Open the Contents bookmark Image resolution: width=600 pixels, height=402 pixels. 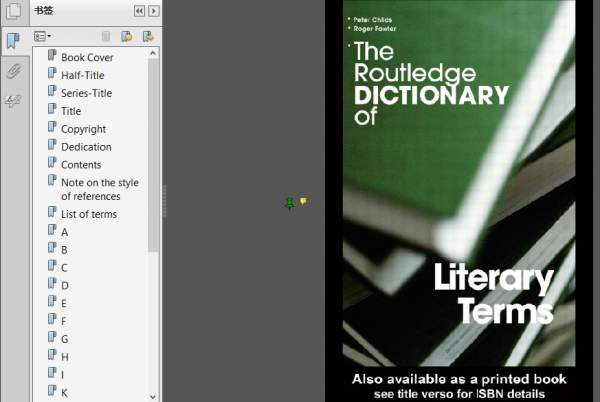pos(81,165)
